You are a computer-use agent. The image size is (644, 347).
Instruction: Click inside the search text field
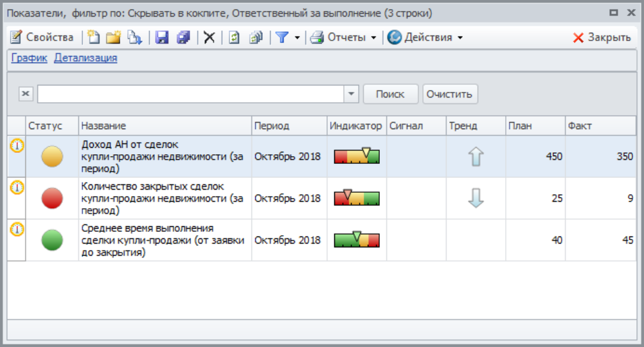(x=190, y=94)
